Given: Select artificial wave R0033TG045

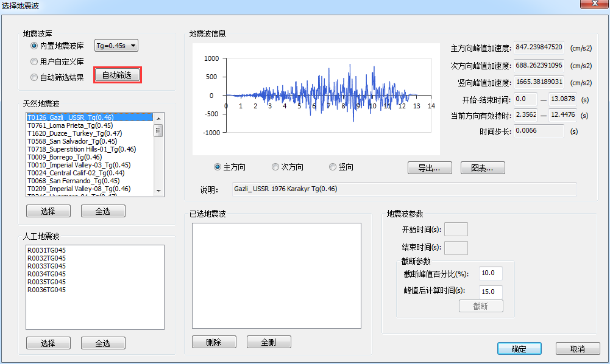Looking at the screenshot, I should tap(46, 266).
